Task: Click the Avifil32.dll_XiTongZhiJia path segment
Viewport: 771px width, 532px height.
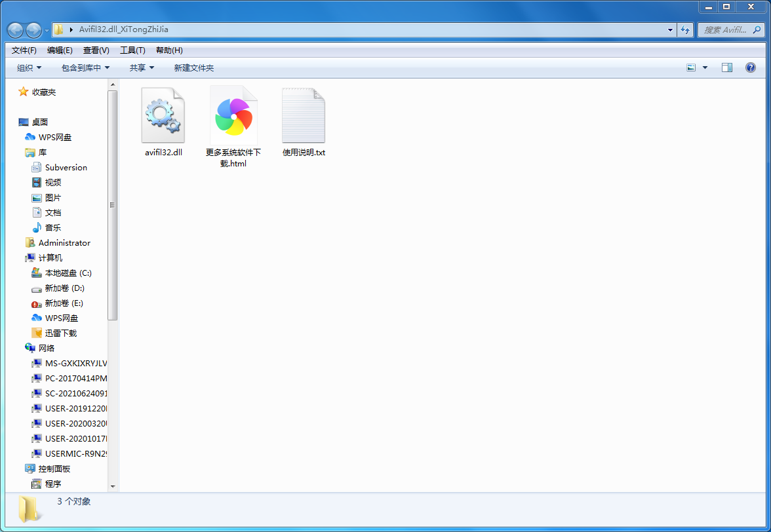Action: coord(124,29)
